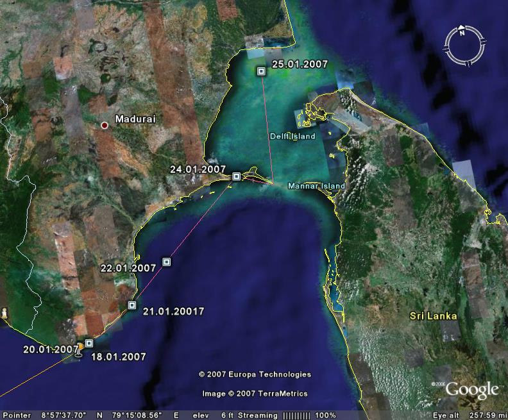Viewport: 508px width, 420px height.
Task: Select the 24.01.2007 placemark square icon
Action: click(237, 176)
